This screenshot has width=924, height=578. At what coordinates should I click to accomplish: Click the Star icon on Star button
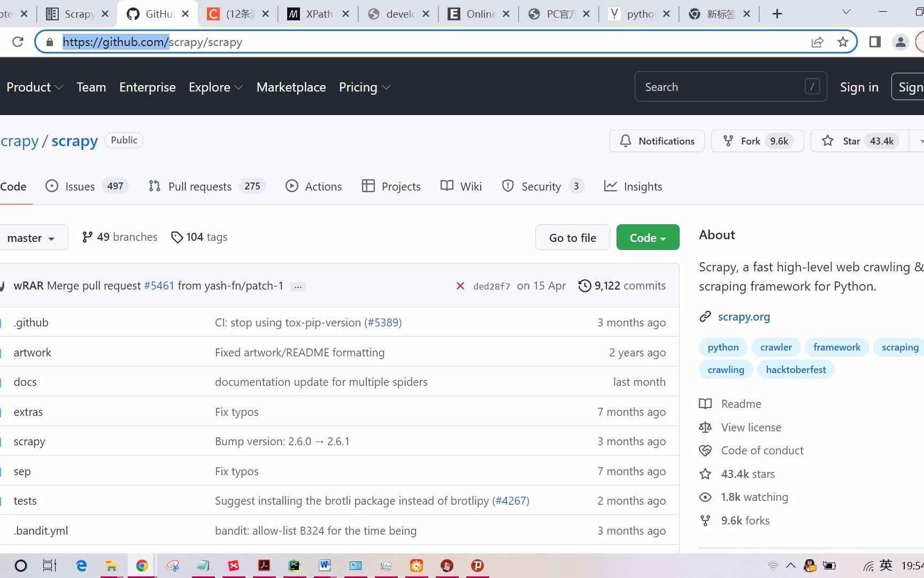[828, 141]
